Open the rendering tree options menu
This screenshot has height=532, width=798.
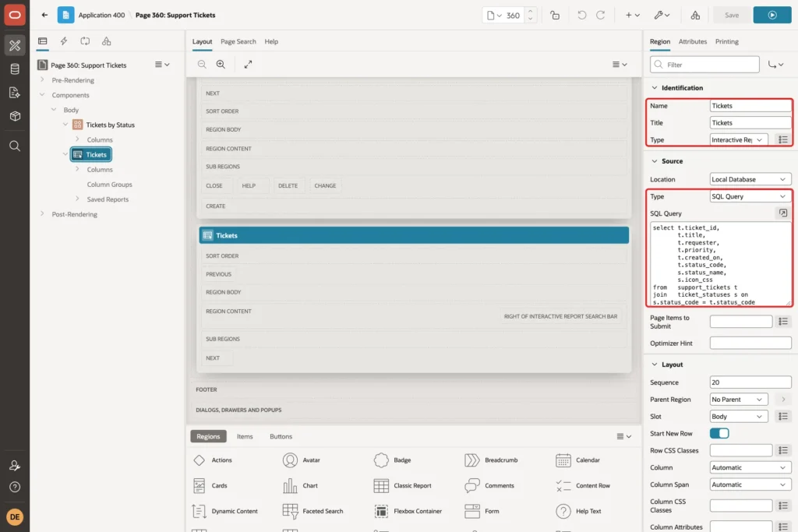pos(162,65)
